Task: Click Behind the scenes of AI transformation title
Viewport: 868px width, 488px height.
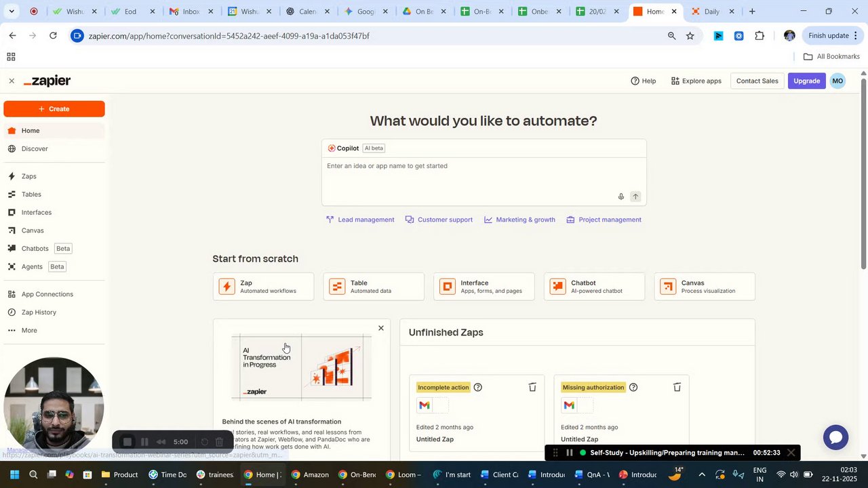Action: 281,422
